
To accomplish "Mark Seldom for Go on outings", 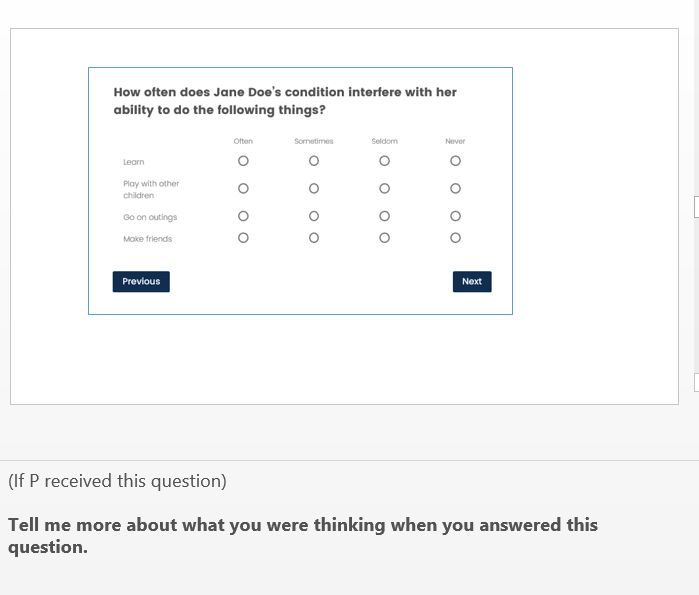I will click(384, 217).
